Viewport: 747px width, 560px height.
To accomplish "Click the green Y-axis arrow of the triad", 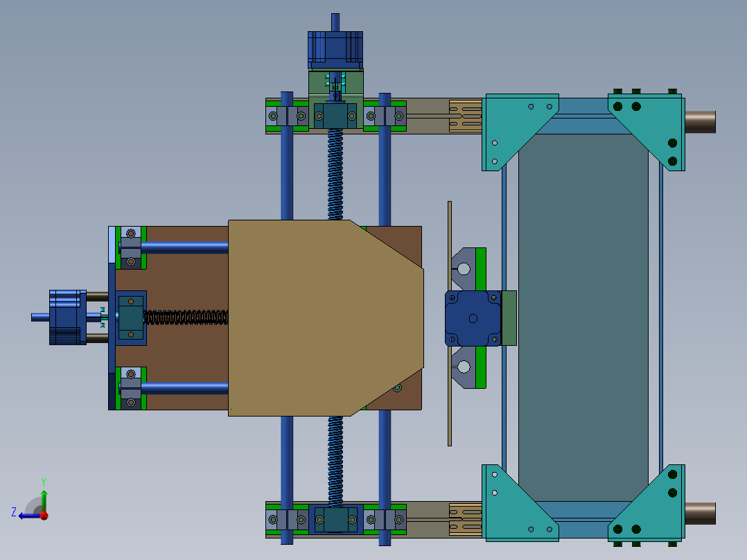I will point(44,500).
